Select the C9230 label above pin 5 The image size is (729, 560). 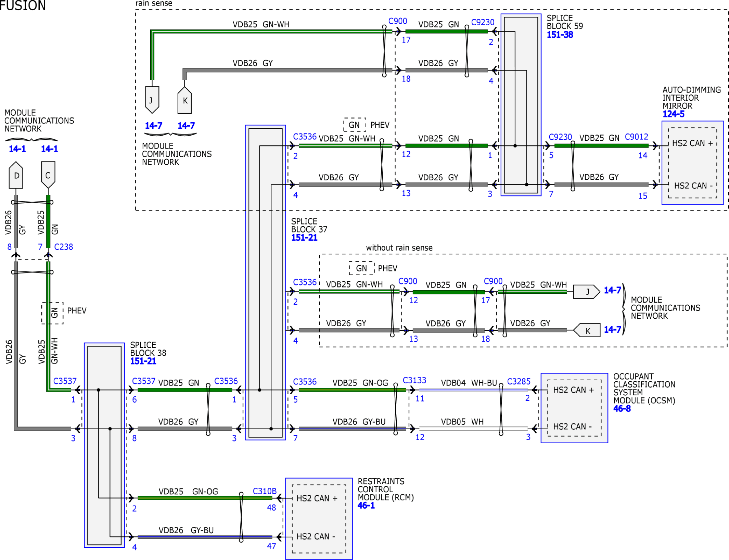click(x=560, y=137)
